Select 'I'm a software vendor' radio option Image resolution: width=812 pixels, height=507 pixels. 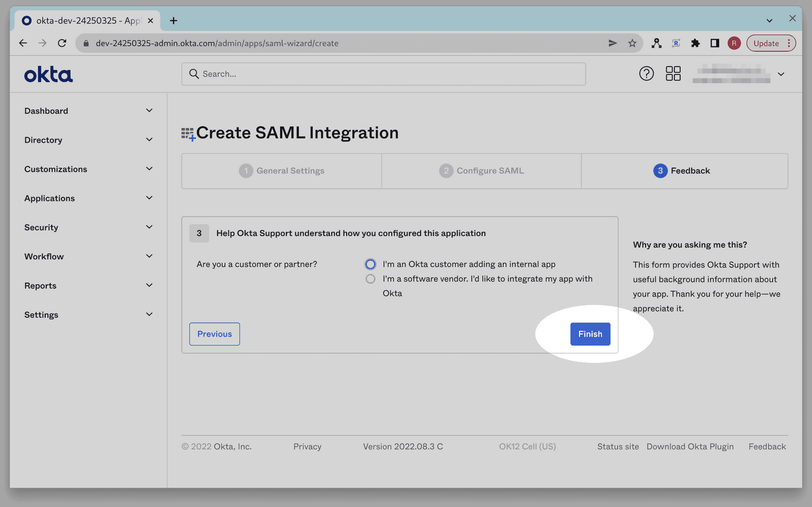(x=370, y=279)
